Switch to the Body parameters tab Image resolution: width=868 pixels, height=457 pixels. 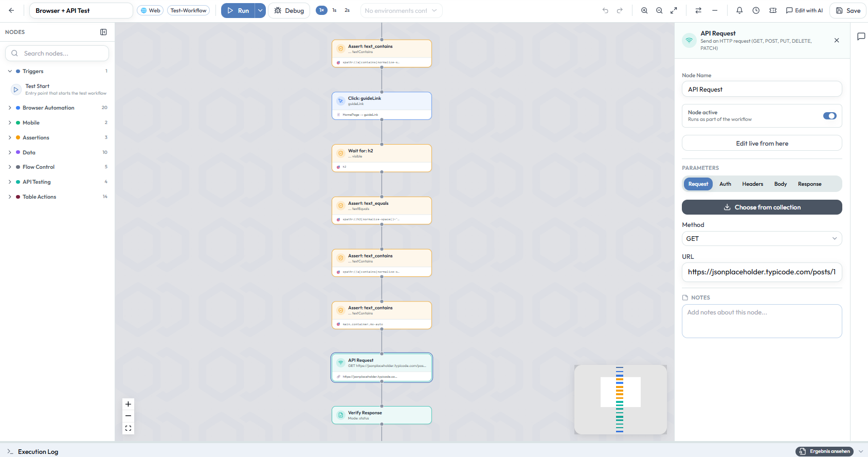point(781,184)
